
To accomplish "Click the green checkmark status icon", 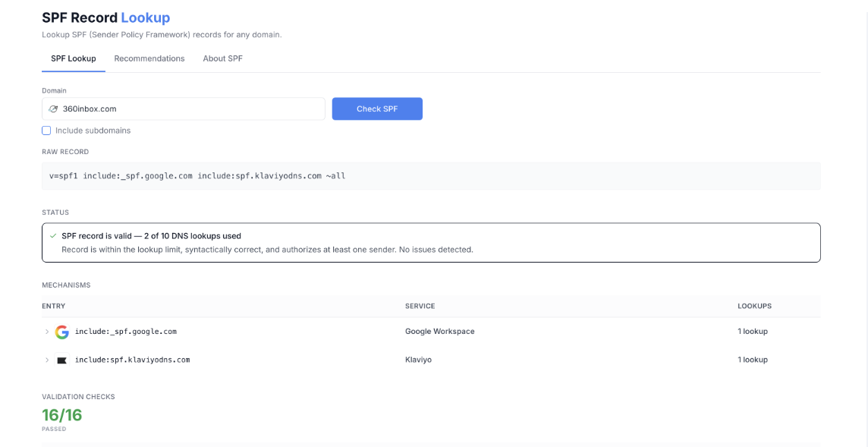I will click(53, 236).
